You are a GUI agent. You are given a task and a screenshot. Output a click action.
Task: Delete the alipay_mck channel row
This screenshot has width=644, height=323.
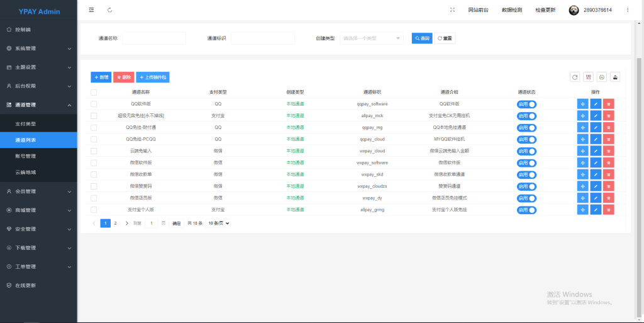(609, 116)
